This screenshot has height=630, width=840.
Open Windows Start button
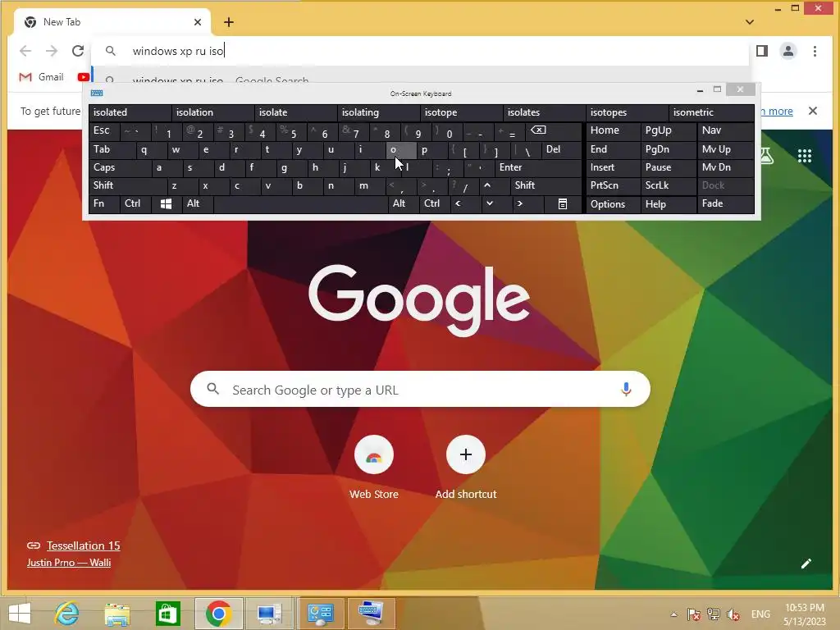[21, 614]
